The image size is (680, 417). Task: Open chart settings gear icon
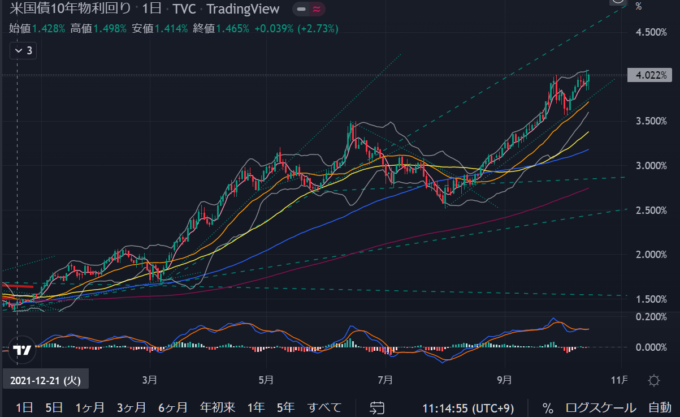(653, 381)
